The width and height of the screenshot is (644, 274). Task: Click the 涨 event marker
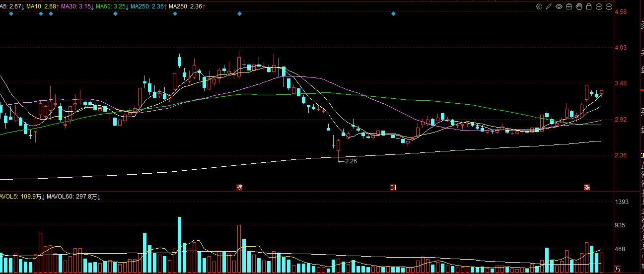(x=587, y=188)
